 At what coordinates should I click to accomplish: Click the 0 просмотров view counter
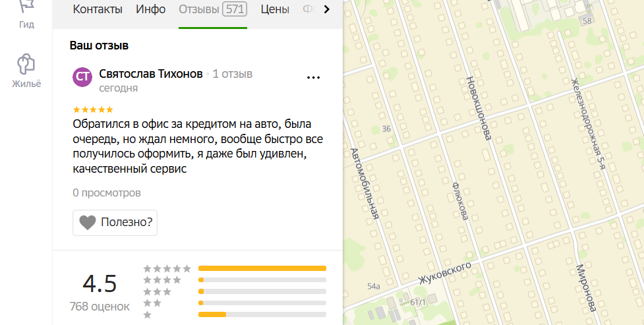tap(107, 192)
